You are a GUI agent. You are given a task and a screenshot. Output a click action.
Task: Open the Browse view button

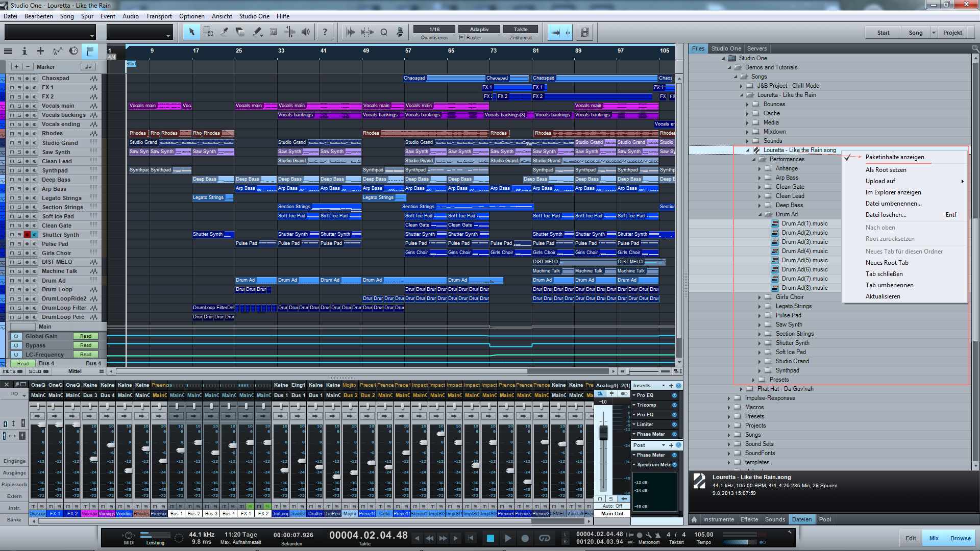tap(960, 538)
